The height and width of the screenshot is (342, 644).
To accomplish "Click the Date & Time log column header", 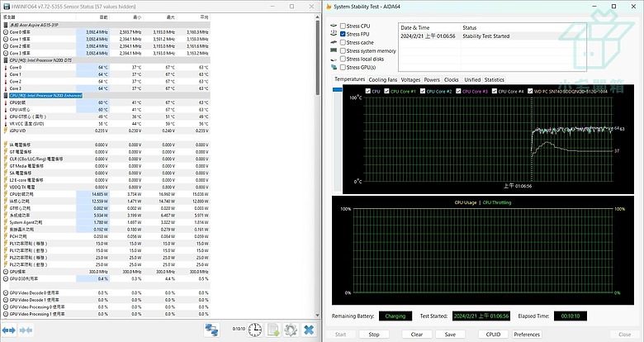I will tap(430, 28).
